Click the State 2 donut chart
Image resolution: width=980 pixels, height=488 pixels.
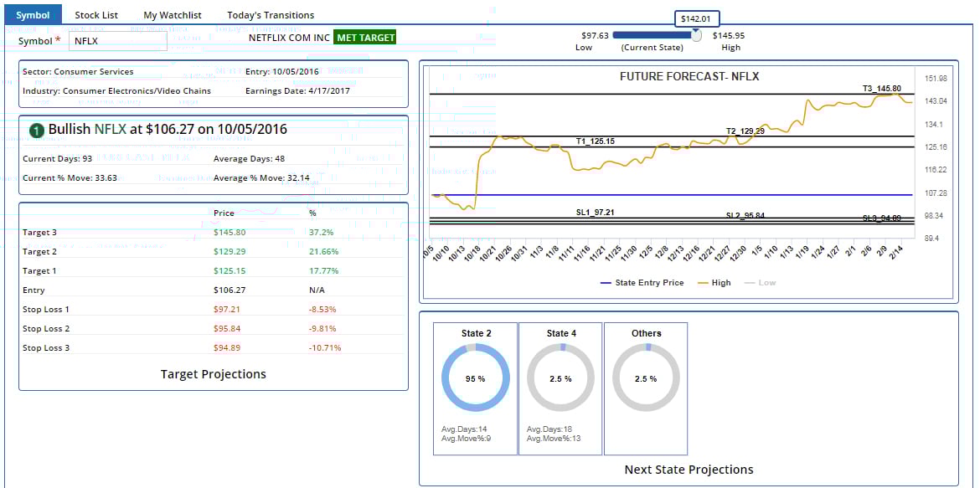(x=475, y=378)
